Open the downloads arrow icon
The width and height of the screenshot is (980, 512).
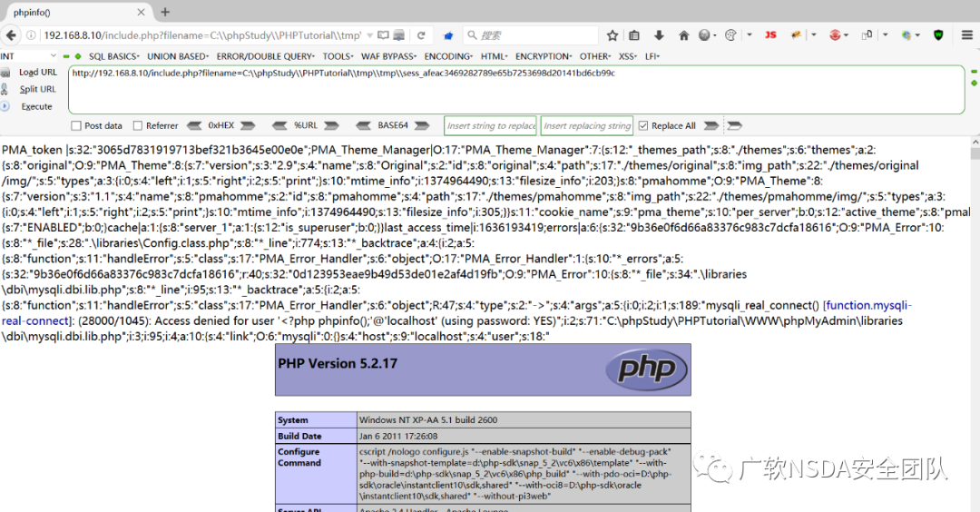tap(659, 35)
